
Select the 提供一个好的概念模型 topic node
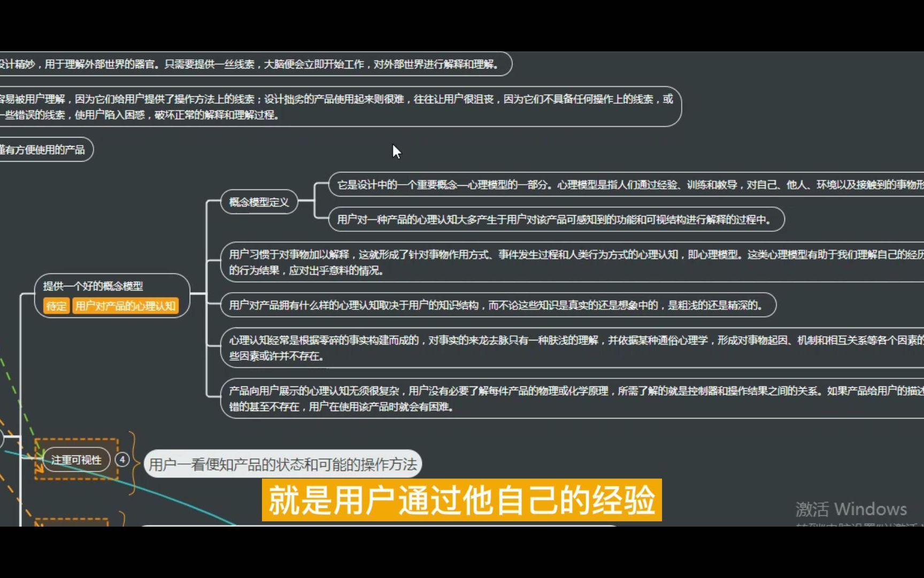pyautogui.click(x=112, y=295)
